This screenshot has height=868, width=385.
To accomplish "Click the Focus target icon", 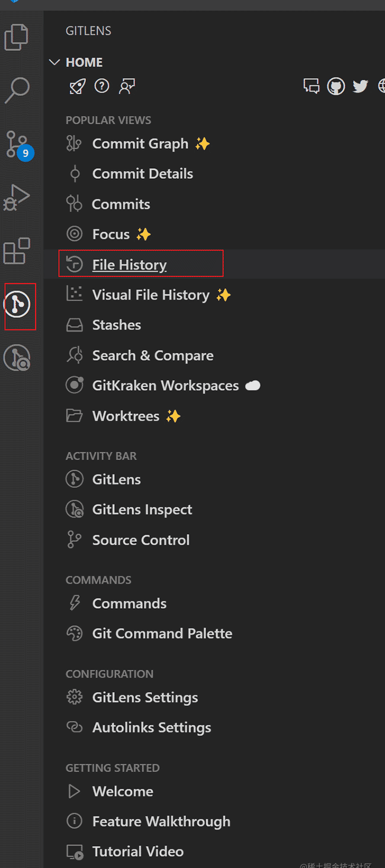I will 74,234.
